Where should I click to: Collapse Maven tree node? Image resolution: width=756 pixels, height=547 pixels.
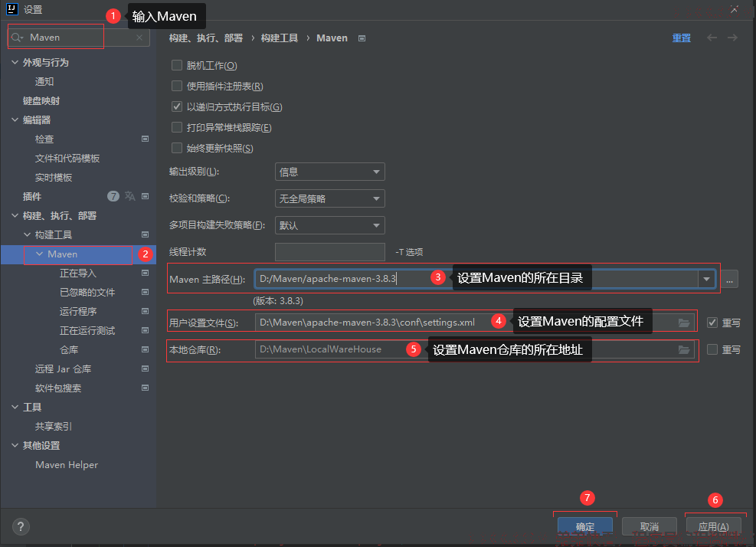[40, 254]
